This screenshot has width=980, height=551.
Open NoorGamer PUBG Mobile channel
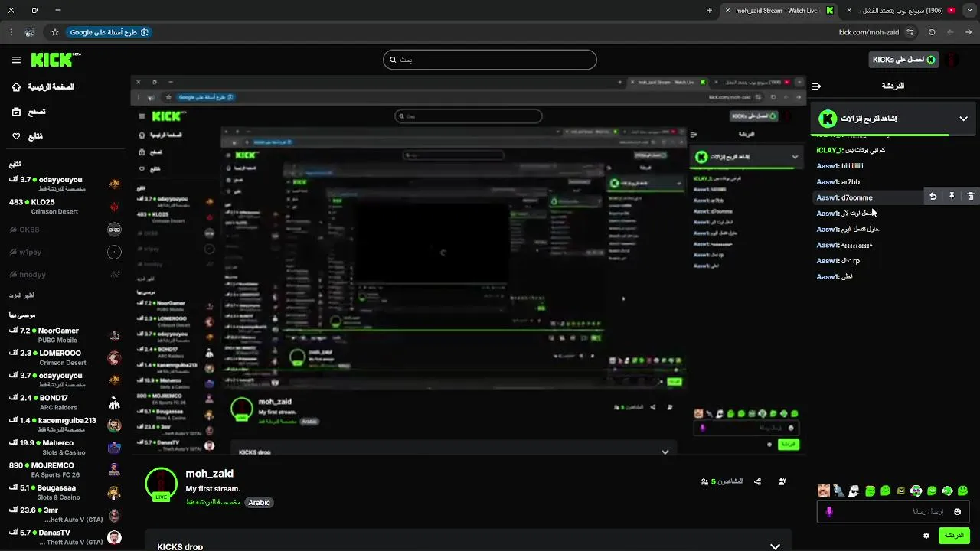64,335
